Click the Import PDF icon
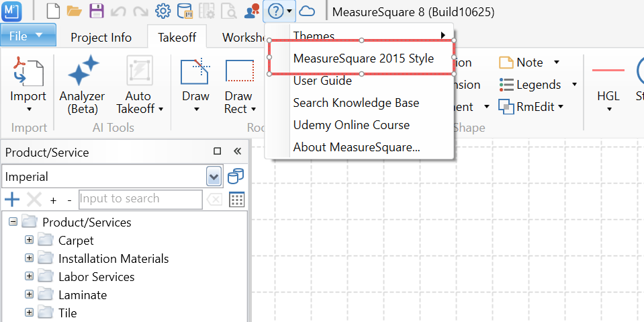Screen dimensions: 644x322 coord(28,72)
